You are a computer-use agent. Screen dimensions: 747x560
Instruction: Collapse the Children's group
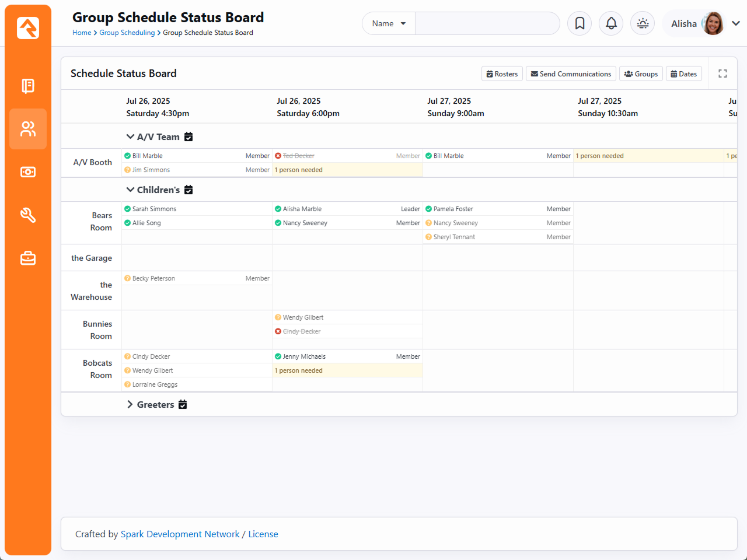pos(130,190)
